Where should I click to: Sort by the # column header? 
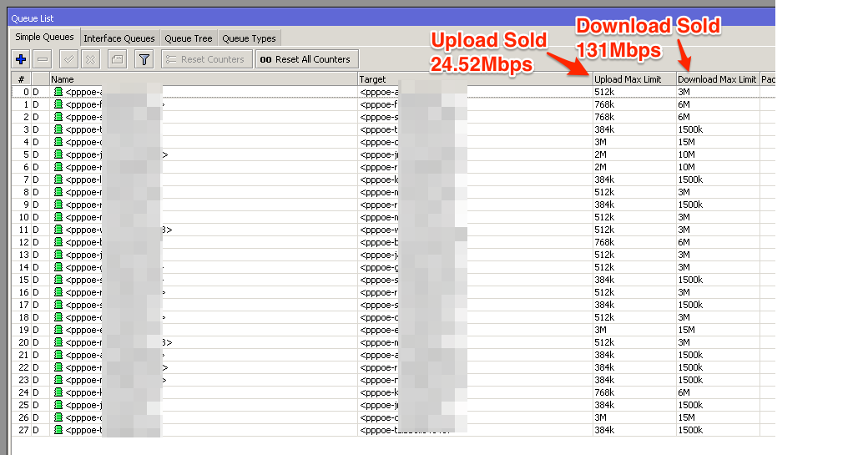coord(21,79)
